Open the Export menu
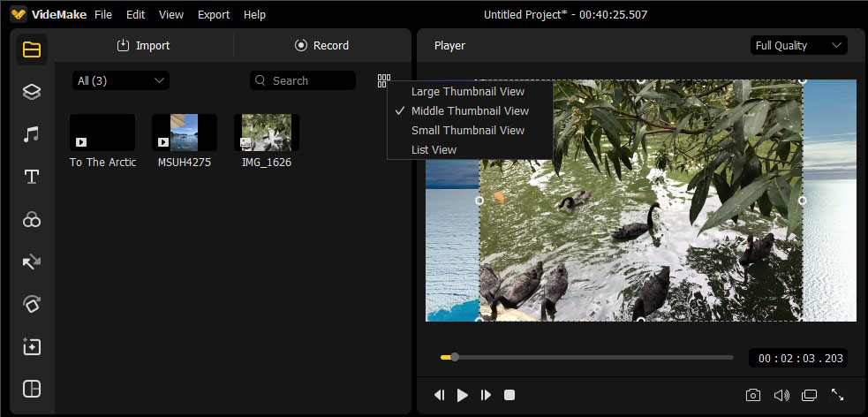The width and height of the screenshot is (868, 417). 214,15
